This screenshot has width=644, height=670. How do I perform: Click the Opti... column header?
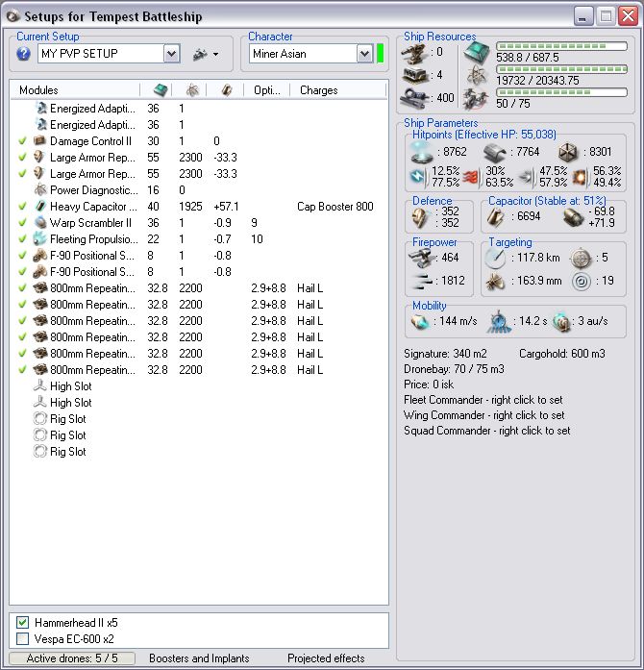pos(267,90)
